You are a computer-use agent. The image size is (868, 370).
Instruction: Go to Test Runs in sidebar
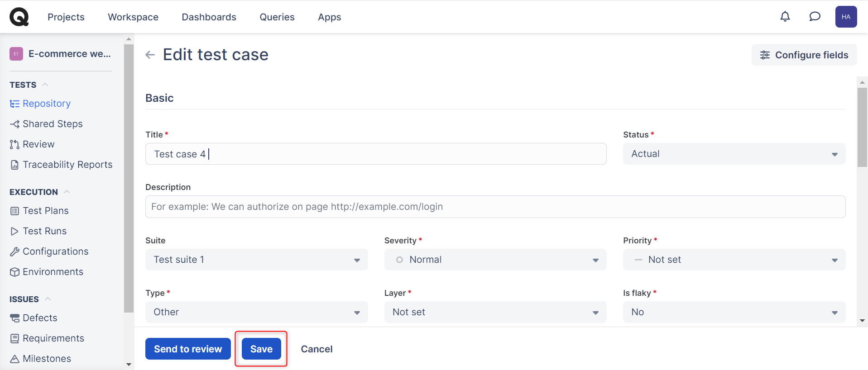point(44,231)
